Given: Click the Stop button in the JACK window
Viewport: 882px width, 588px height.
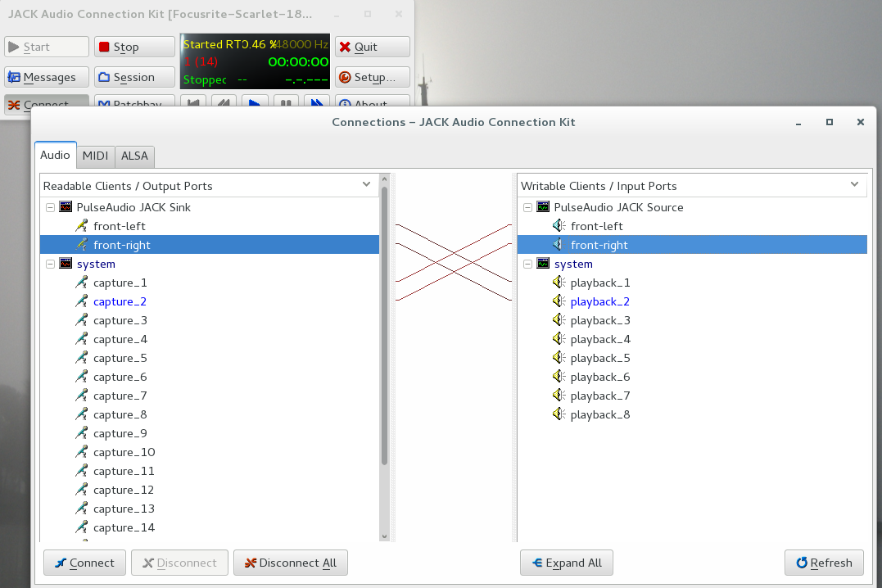Looking at the screenshot, I should tap(134, 47).
